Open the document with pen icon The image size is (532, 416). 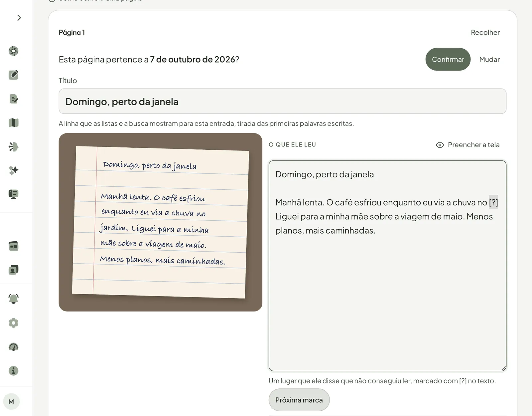(x=13, y=99)
